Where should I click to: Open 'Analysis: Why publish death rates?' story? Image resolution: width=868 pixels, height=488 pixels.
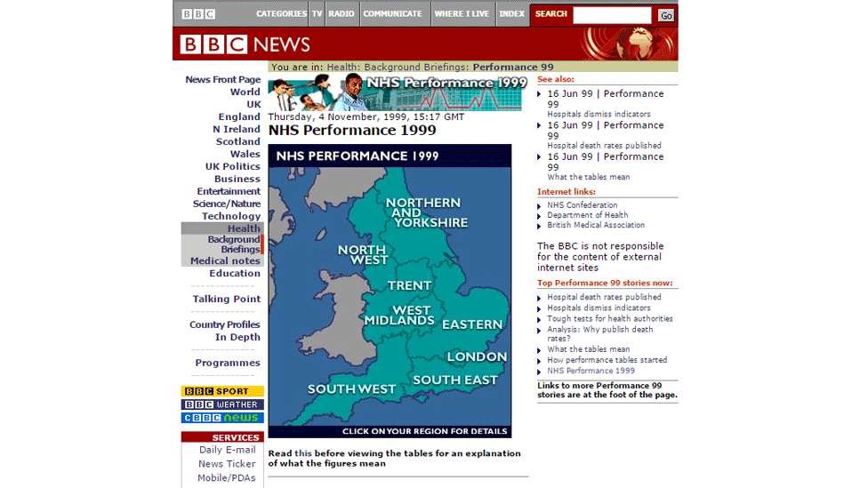(x=600, y=333)
